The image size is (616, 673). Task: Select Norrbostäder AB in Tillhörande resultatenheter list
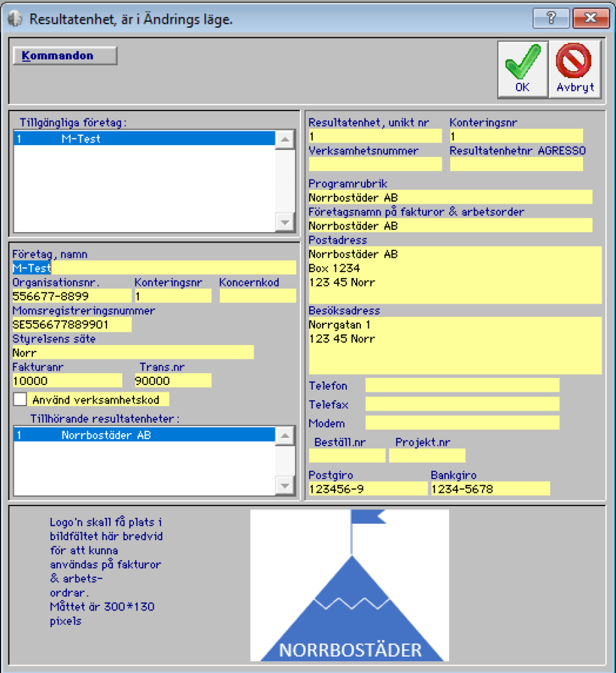pos(144,435)
